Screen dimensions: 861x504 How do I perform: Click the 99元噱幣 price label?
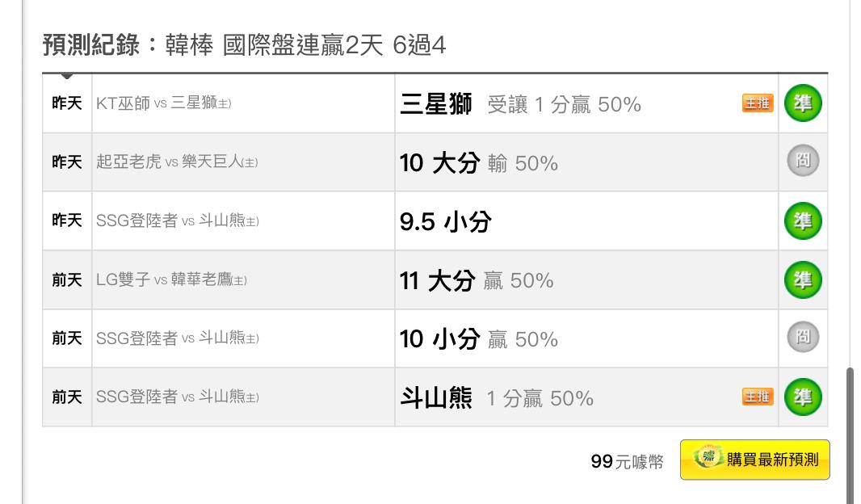pyautogui.click(x=627, y=461)
